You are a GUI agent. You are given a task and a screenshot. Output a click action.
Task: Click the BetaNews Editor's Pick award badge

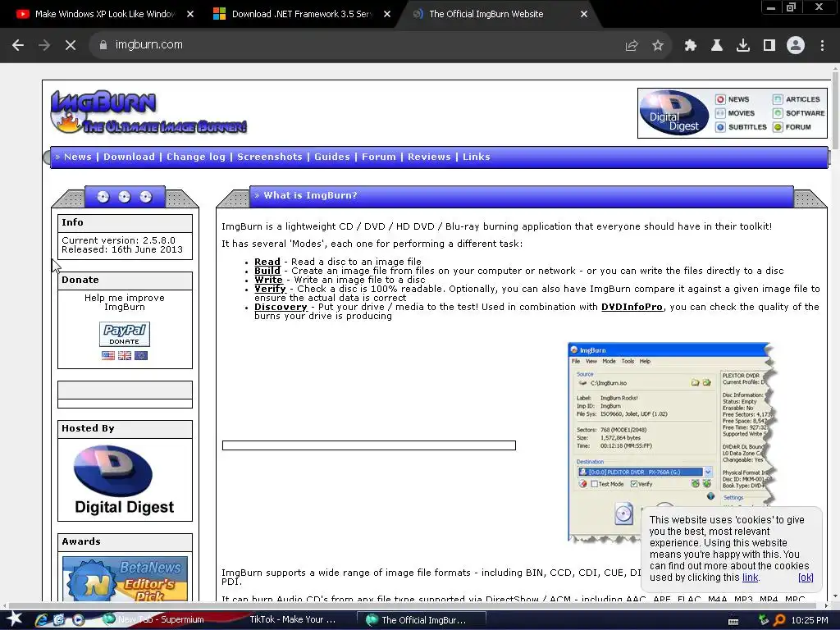125,578
